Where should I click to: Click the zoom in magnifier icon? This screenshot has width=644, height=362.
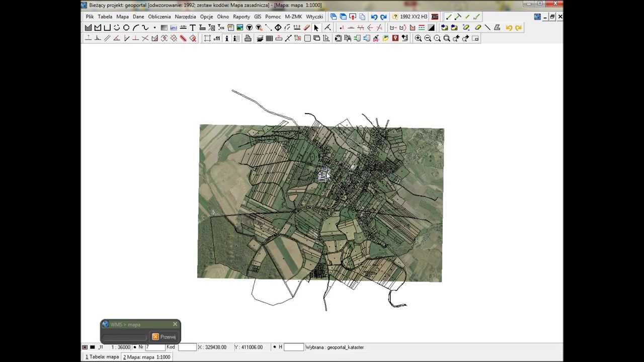pos(418,38)
